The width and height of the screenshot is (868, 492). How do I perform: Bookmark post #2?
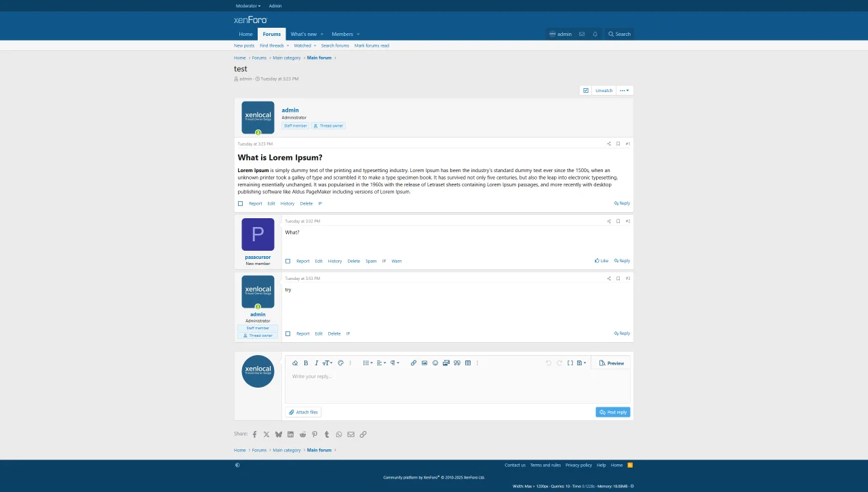point(618,222)
